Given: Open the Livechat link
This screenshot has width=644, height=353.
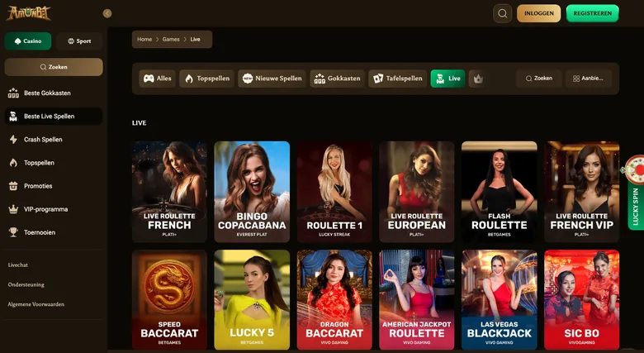Looking at the screenshot, I should [18, 265].
